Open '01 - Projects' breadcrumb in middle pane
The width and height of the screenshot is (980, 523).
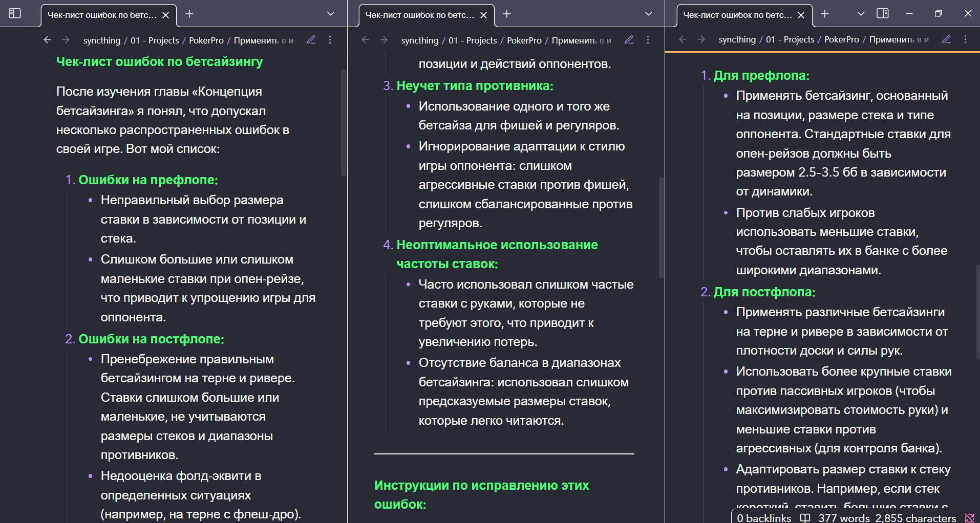[473, 40]
